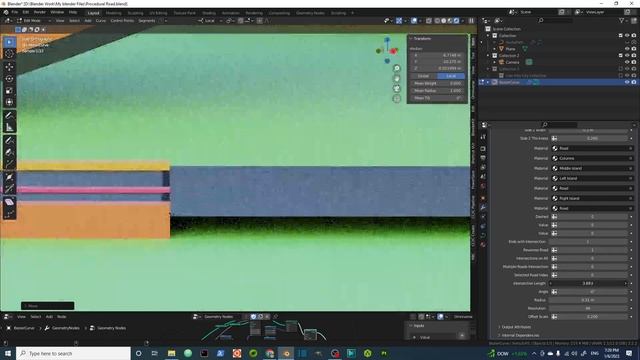The image size is (640, 360).
Task: Toggle Collection exclude checkbox
Action: [621, 36]
